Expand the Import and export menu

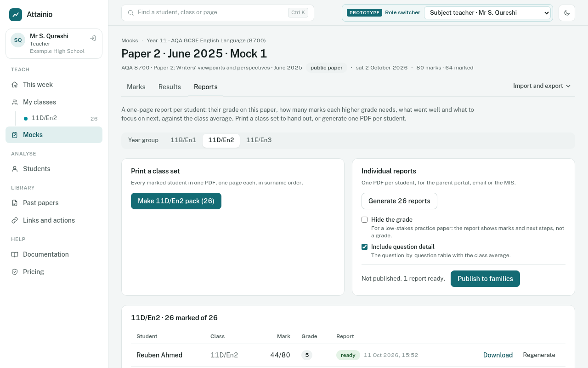pyautogui.click(x=542, y=86)
